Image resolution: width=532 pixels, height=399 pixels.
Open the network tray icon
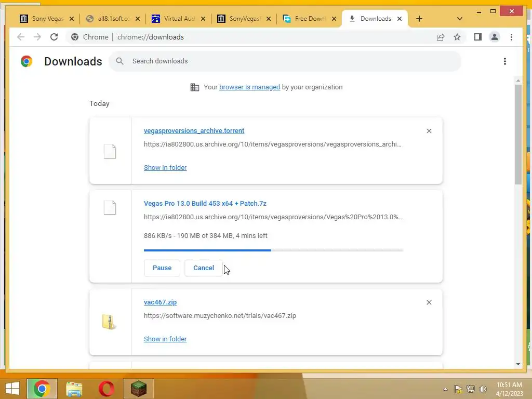tap(471, 389)
